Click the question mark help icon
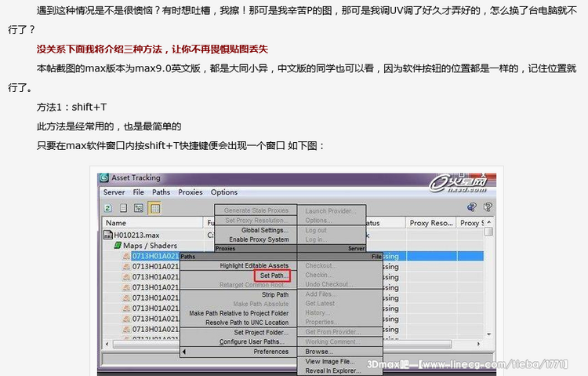588x376 pixels. click(488, 207)
